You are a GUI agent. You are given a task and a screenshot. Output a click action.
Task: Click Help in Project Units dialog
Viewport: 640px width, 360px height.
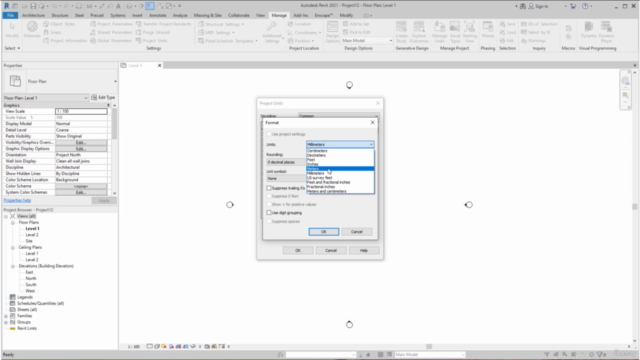[x=364, y=250]
